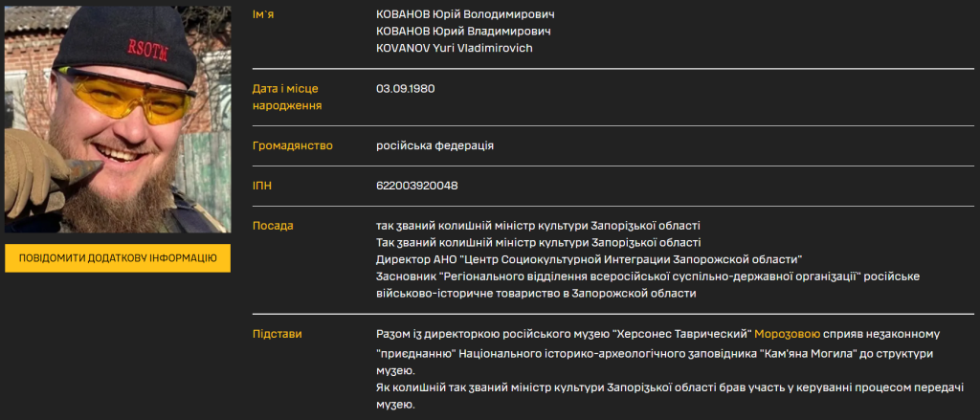Viewport: 980px width, 420px height.
Task: Click the tax number 622003920048
Action: 417,186
